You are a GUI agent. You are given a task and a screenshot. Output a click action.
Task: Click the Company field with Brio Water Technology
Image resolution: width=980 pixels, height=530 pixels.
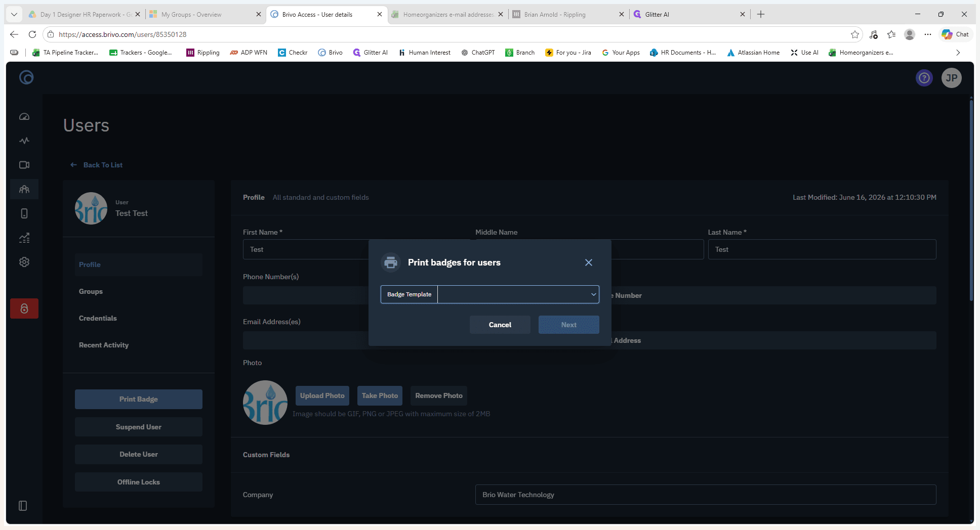point(706,495)
